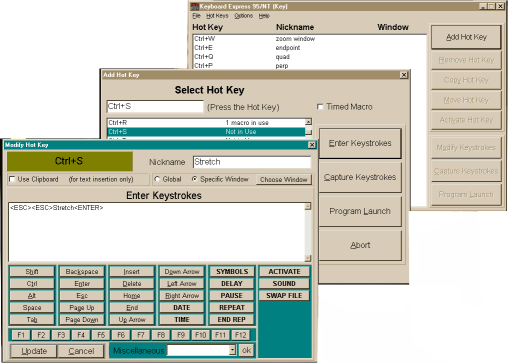Viewport: 508px width, 363px height.
Task: Insert the Alt key
Action: tap(32, 296)
